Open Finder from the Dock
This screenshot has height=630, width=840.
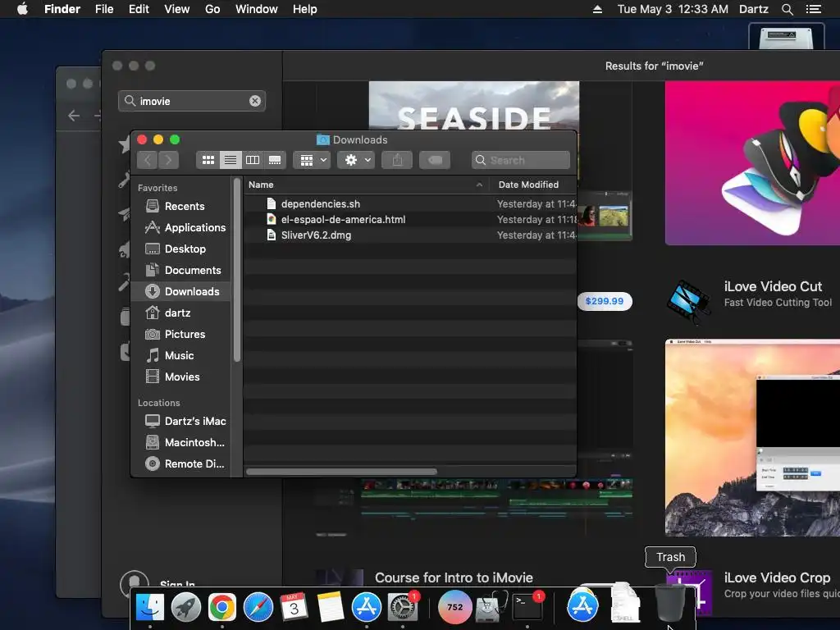click(149, 607)
